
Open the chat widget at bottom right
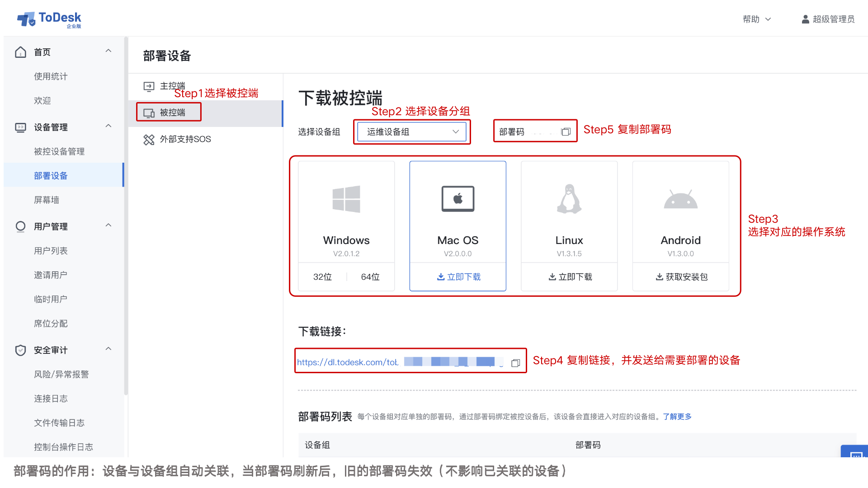coord(855,452)
